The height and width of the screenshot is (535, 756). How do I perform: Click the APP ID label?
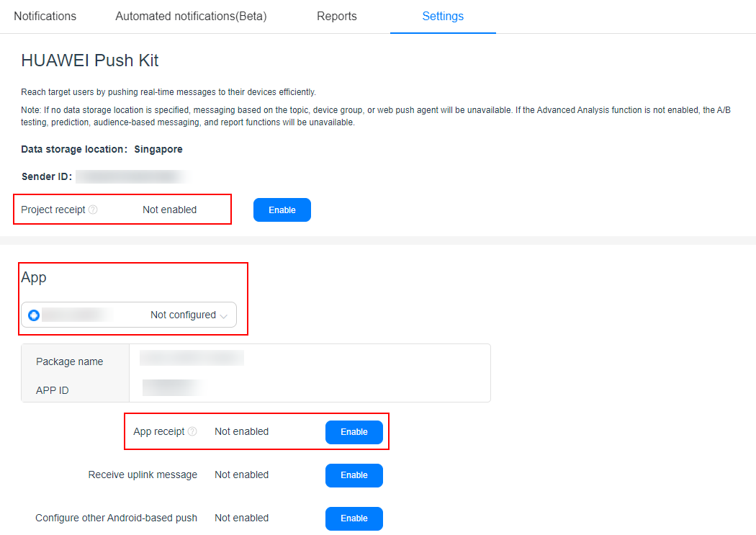52,390
